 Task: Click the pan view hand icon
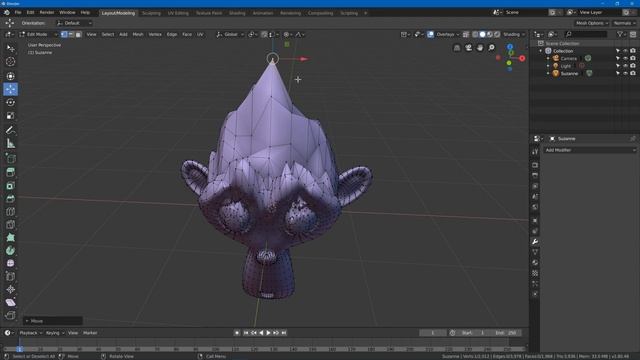click(480, 48)
